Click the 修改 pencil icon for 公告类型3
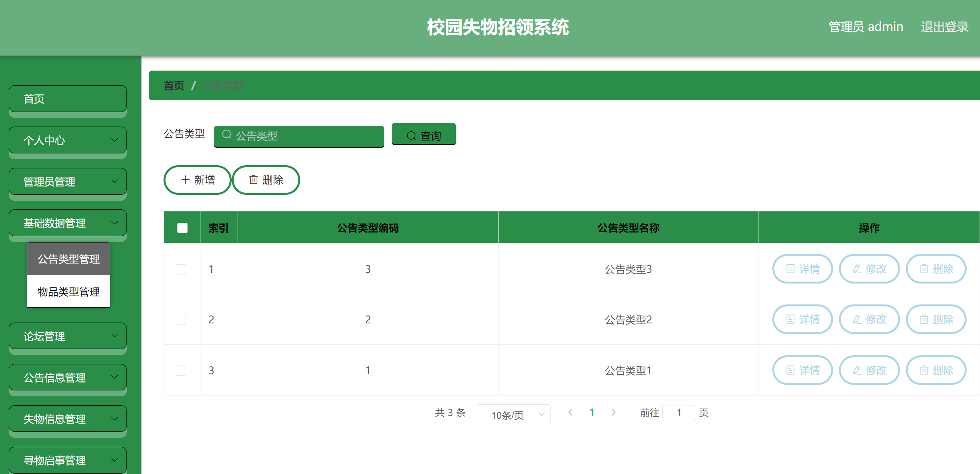Image resolution: width=980 pixels, height=474 pixels. pos(857,269)
